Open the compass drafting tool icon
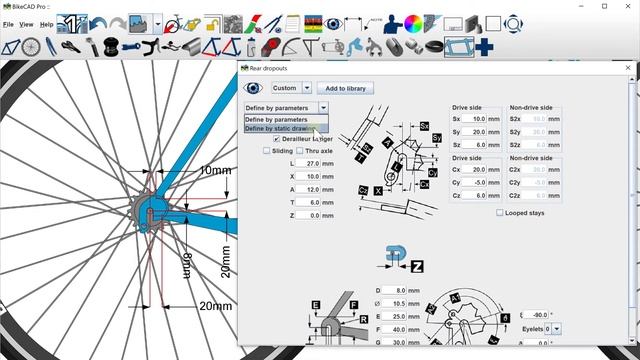The width and height of the screenshot is (640, 360). [x=273, y=24]
